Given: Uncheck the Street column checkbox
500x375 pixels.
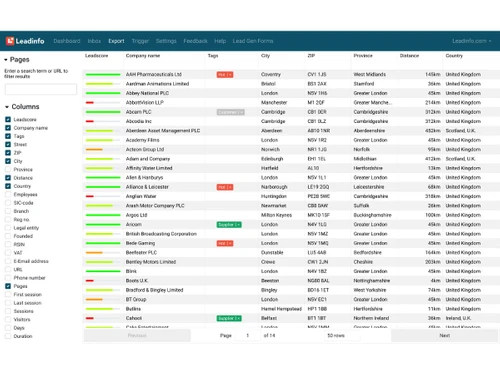Looking at the screenshot, I should (x=8, y=144).
